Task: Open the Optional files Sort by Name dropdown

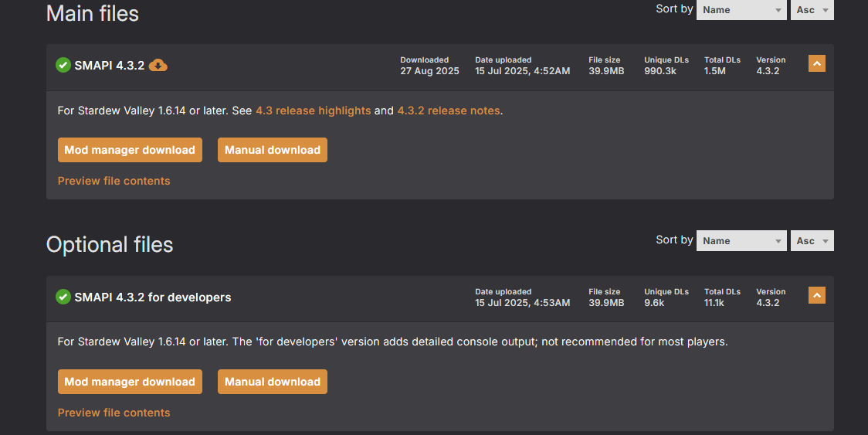Action: pyautogui.click(x=741, y=240)
